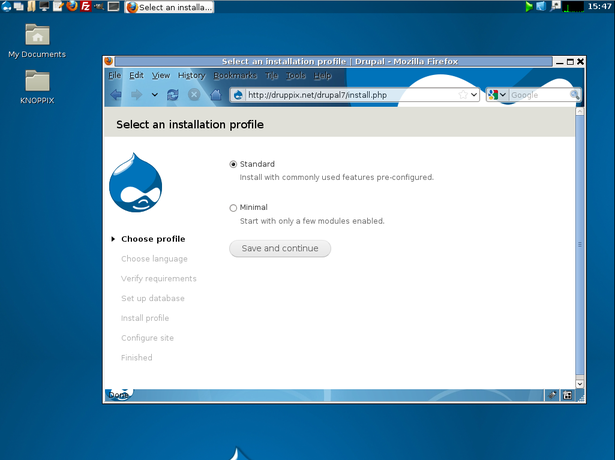
Task: Click the 15:47 clock
Action: pyautogui.click(x=600, y=6)
